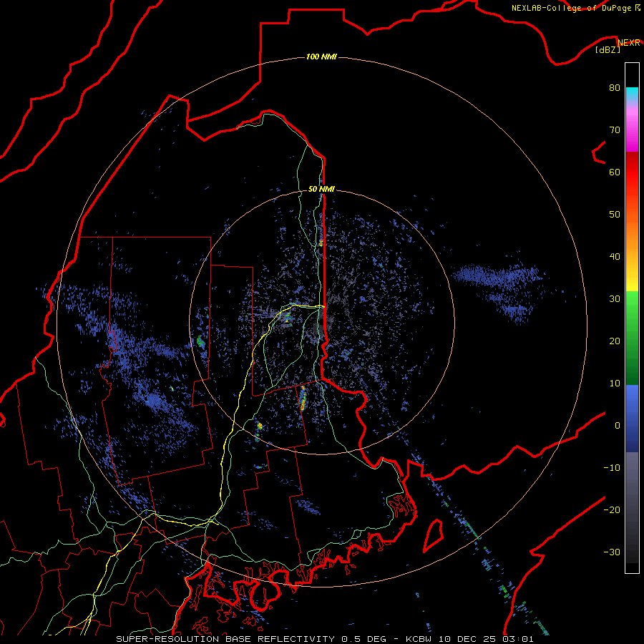The width and height of the screenshot is (644, 644).
Task: Click the magenta band of the color bar
Action: 632,132
